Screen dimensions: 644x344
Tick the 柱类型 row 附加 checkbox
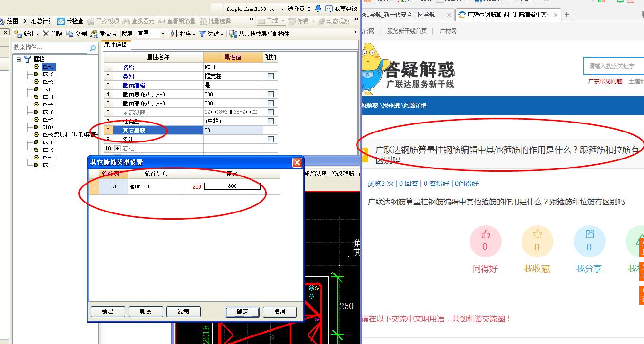tap(270, 121)
